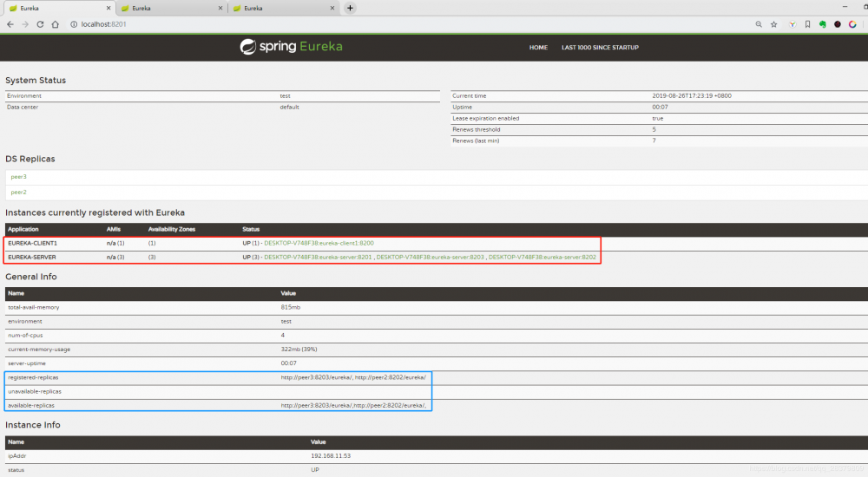Click the EUREKA-CLIENT1 application name

click(x=33, y=243)
